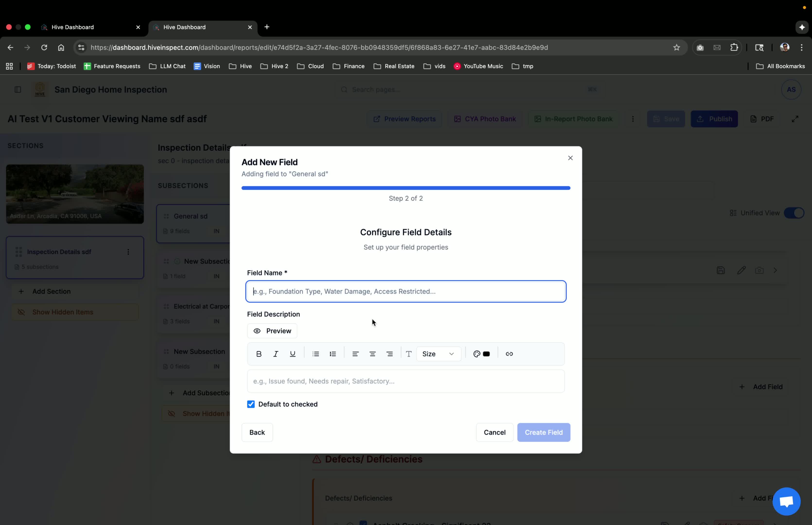Focus the Field Name input
Image resolution: width=812 pixels, height=525 pixels.
click(x=406, y=291)
